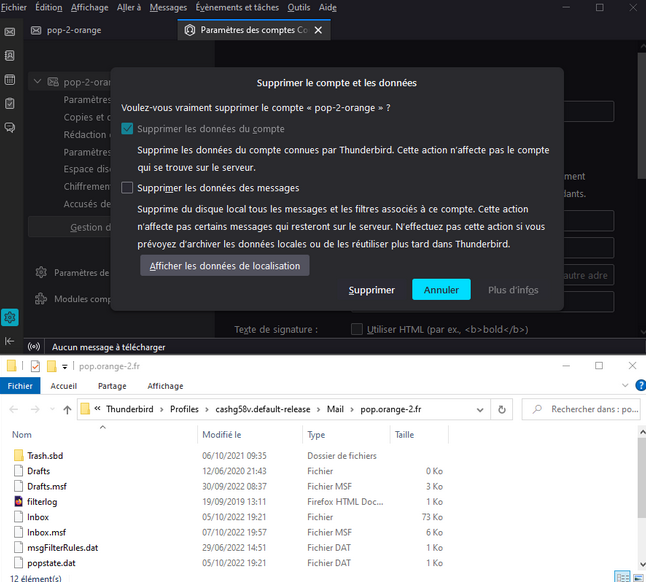Open the Édition menu
The height and width of the screenshot is (582, 646).
pyautogui.click(x=49, y=7)
